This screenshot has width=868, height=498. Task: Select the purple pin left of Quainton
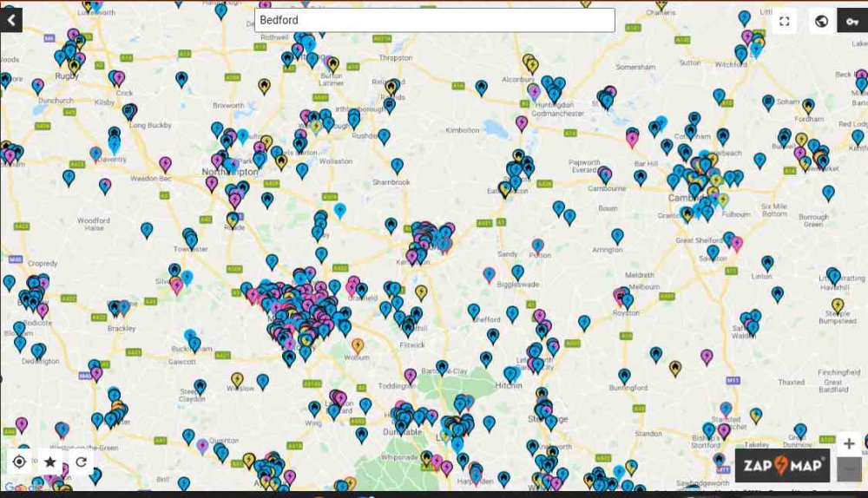202,446
